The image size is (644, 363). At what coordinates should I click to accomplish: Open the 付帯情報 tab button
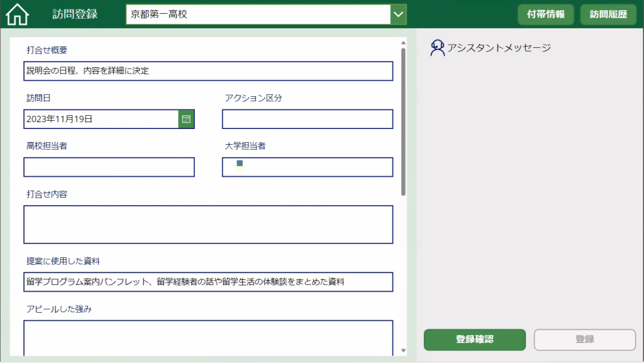[545, 14]
